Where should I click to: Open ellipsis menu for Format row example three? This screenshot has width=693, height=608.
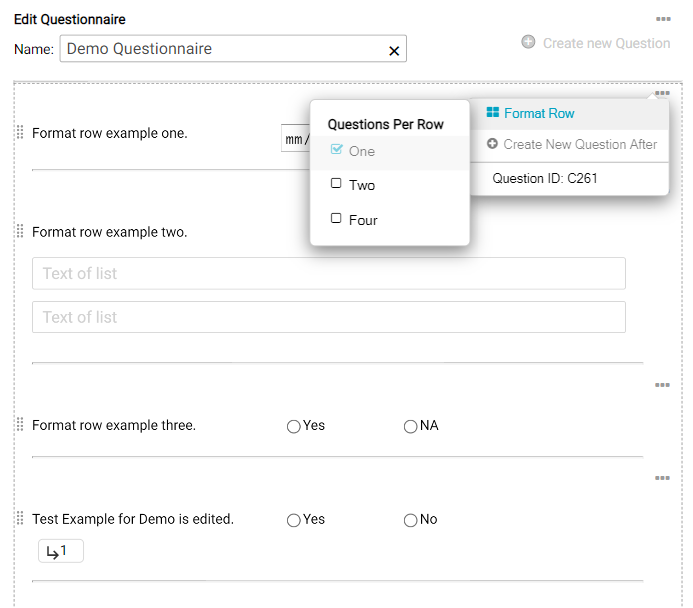click(x=662, y=385)
